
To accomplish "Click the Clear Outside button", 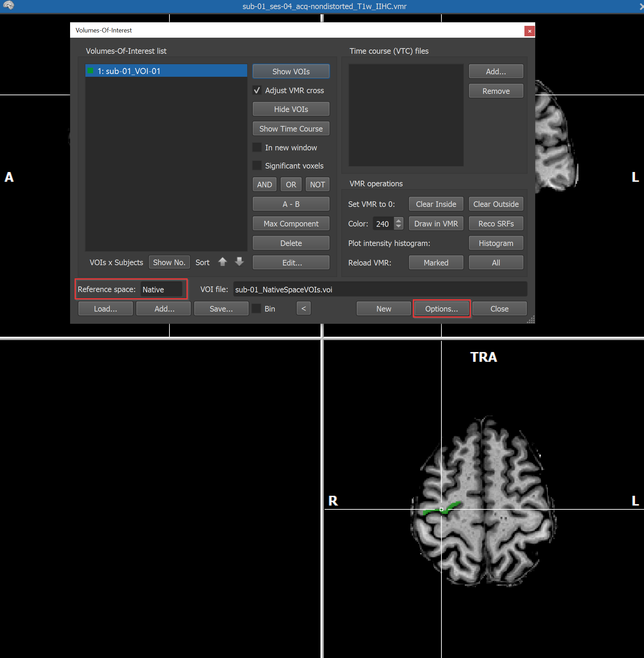I will (x=495, y=204).
